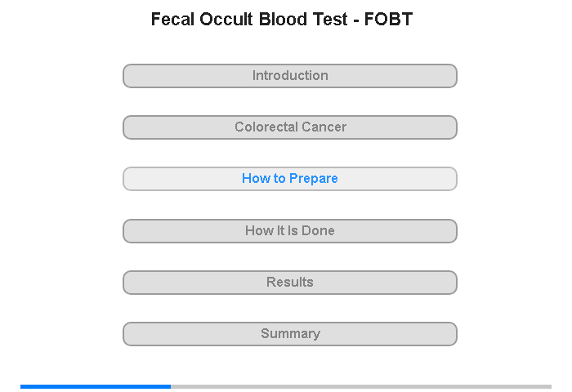This screenshot has height=392, width=572.
Task: Click the blue filled part of progress bar
Action: click(x=96, y=386)
